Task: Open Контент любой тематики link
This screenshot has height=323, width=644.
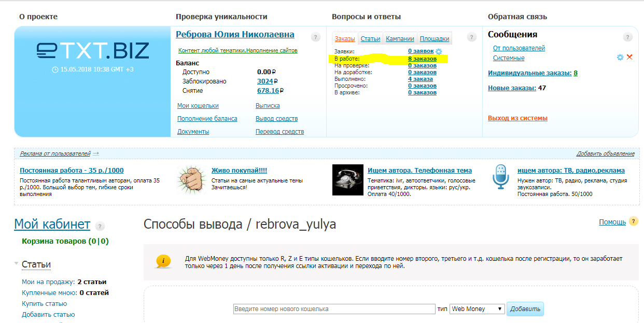Action: [238, 51]
